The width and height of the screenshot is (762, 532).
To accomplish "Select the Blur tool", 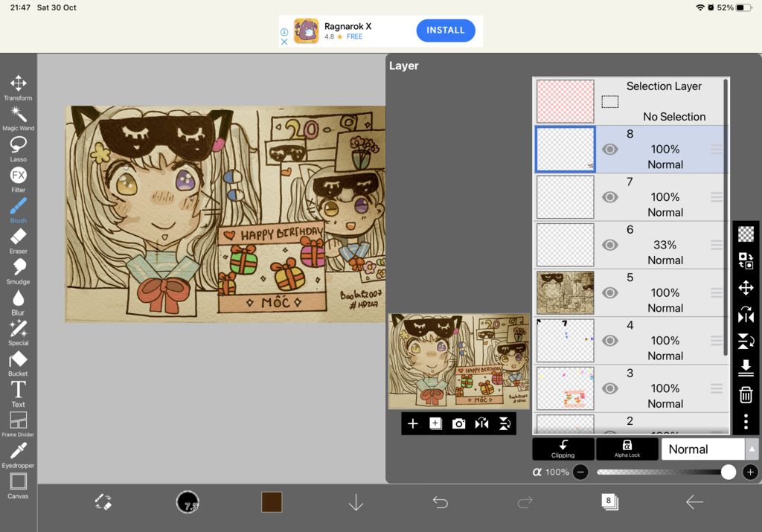I will click(x=18, y=302).
